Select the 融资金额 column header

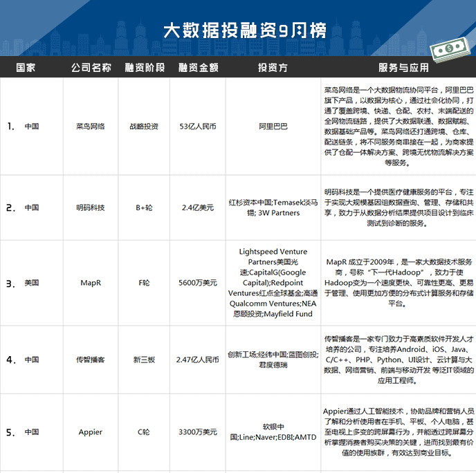click(x=199, y=67)
